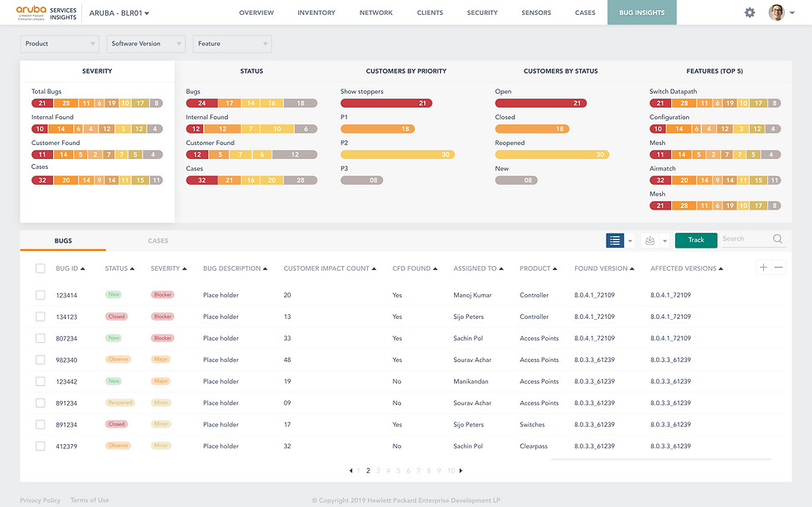Click the P2 yellow priority bar

click(398, 154)
